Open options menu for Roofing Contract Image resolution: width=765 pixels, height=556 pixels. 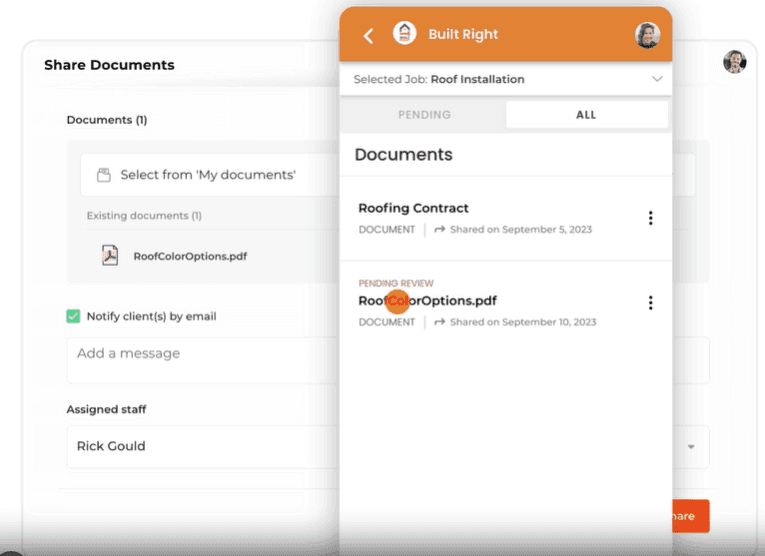(x=650, y=218)
